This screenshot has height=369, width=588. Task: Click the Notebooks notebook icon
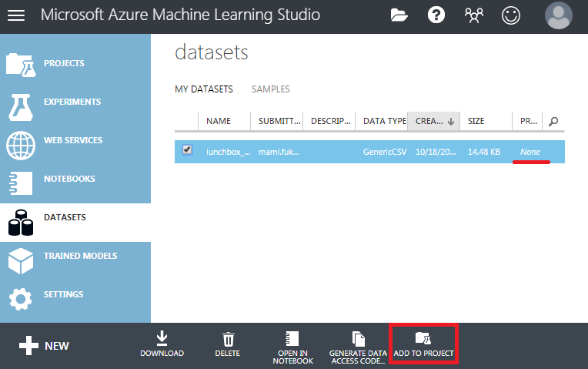(21, 183)
